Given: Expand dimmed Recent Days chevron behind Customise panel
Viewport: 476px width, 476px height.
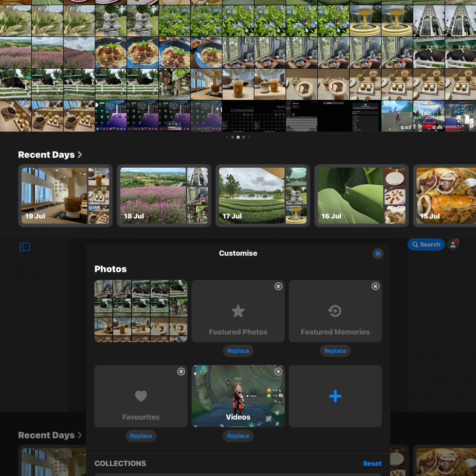Looking at the screenshot, I should coord(80,435).
